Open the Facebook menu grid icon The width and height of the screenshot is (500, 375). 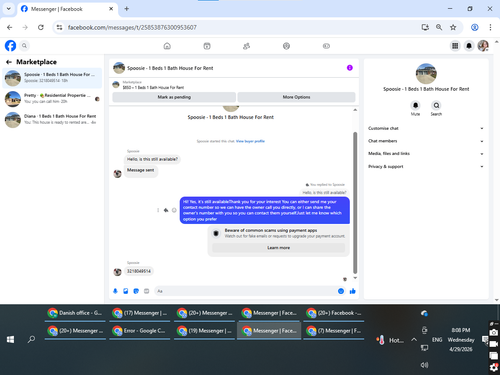[x=455, y=46]
